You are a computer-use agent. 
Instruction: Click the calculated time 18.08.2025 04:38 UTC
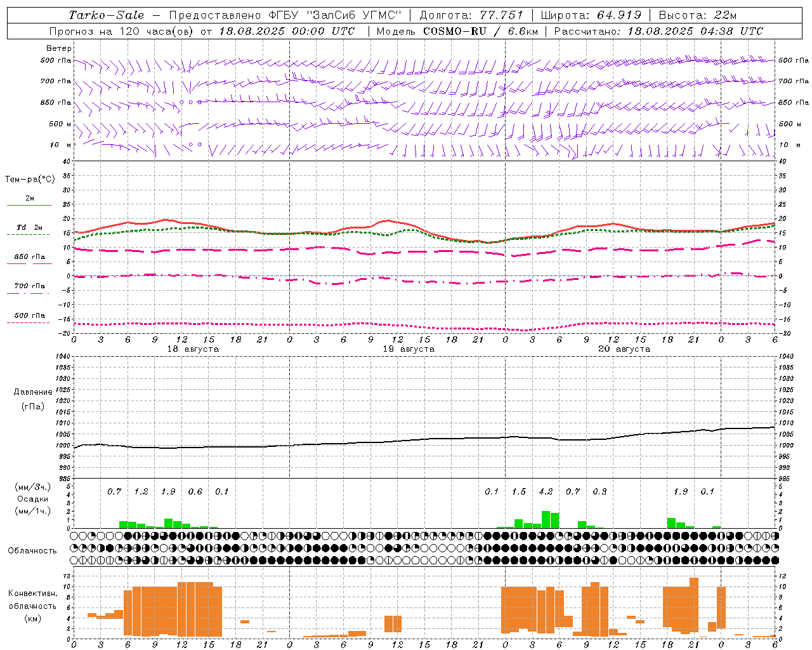695,31
